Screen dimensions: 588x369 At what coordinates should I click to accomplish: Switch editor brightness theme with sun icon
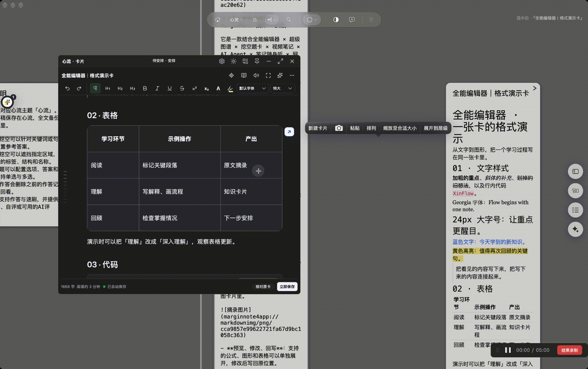point(234,61)
